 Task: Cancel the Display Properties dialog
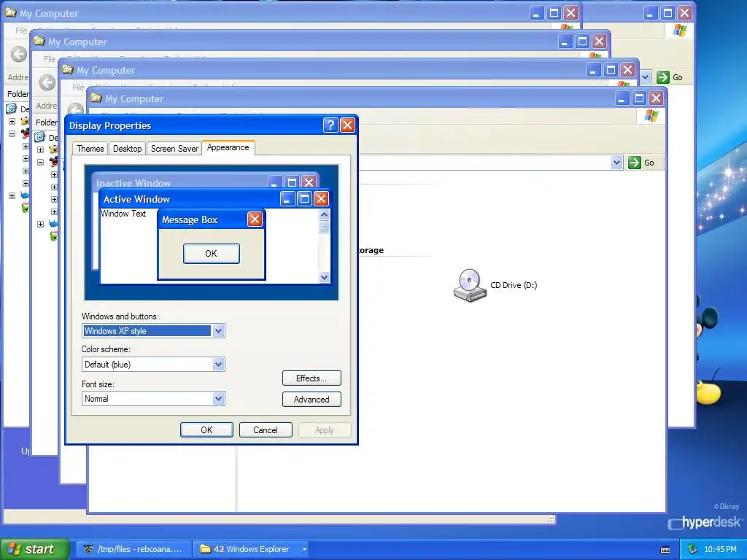click(266, 430)
